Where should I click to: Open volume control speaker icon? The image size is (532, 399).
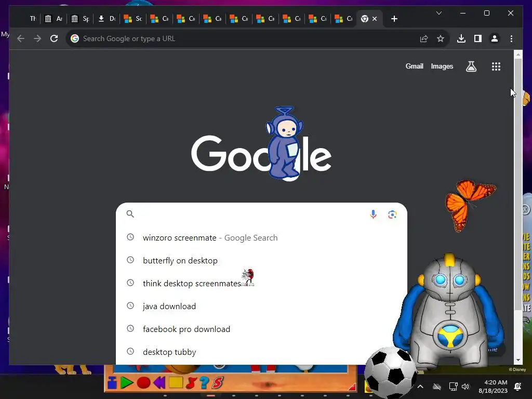[x=465, y=387]
